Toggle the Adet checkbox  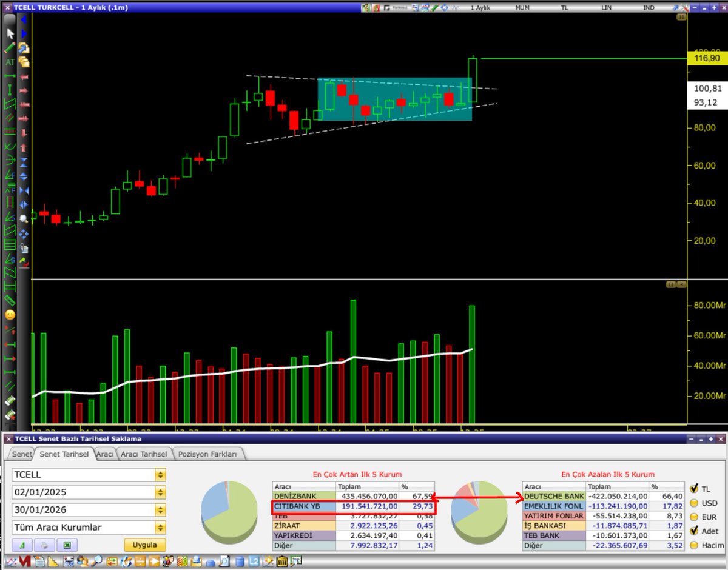pos(694,531)
